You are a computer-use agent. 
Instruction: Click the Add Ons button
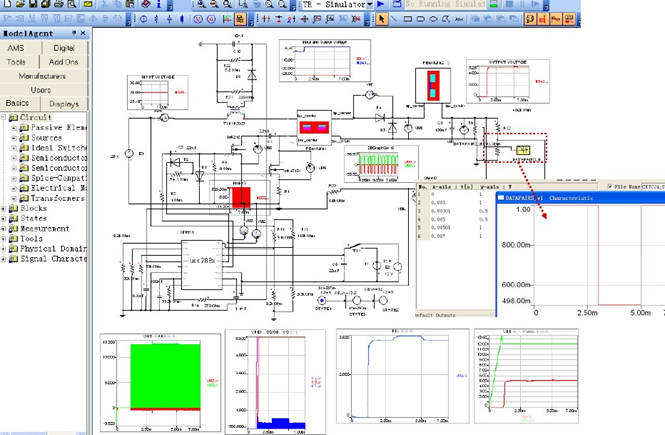tap(64, 62)
